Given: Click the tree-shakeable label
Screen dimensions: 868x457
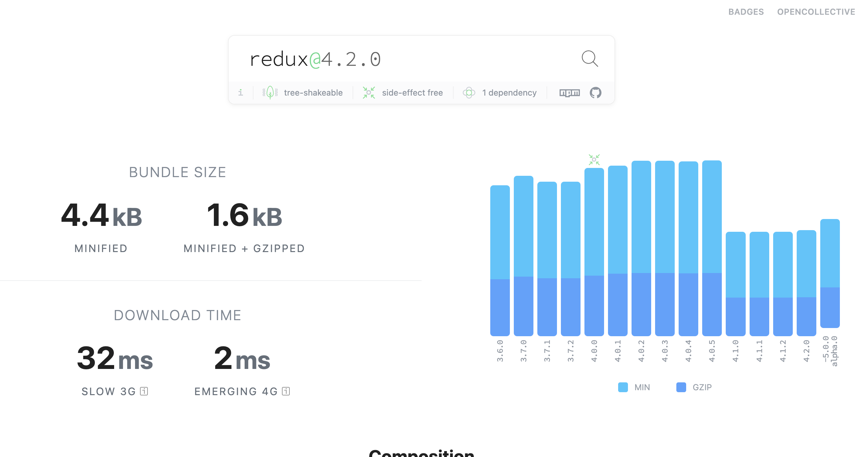Looking at the screenshot, I should tap(313, 92).
